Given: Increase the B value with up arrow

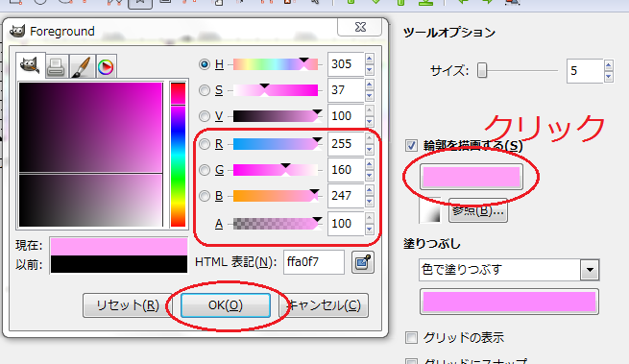Looking at the screenshot, I should (370, 190).
